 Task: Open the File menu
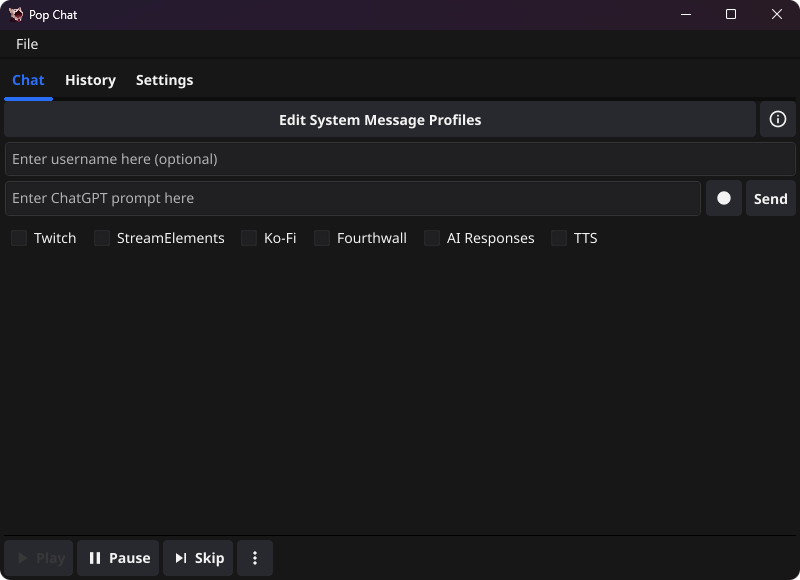pyautogui.click(x=26, y=44)
